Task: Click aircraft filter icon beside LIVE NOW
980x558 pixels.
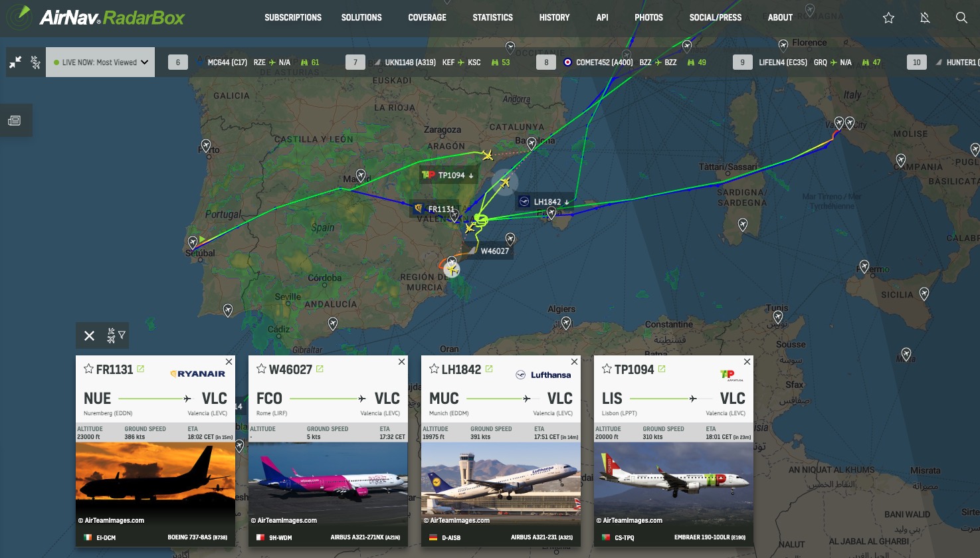Action: tap(36, 62)
